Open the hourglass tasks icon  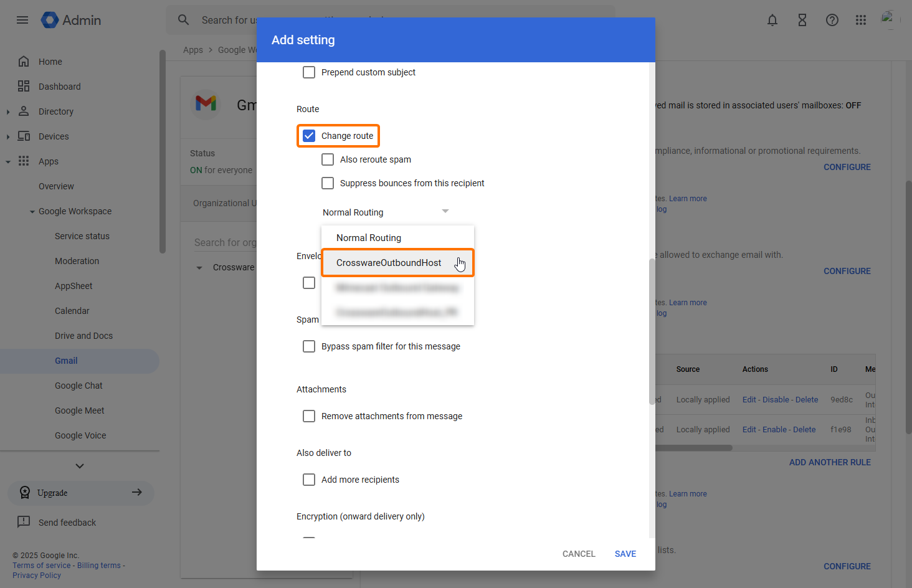click(802, 20)
